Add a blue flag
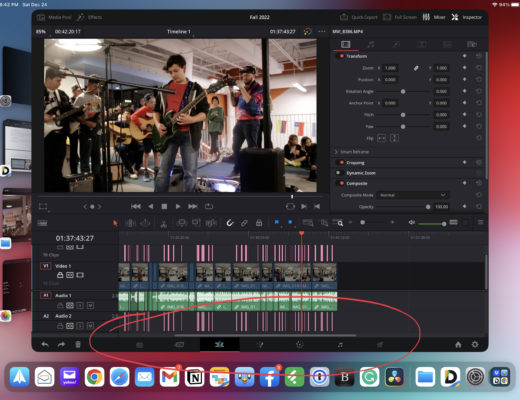520x400 pixels. tap(276, 222)
